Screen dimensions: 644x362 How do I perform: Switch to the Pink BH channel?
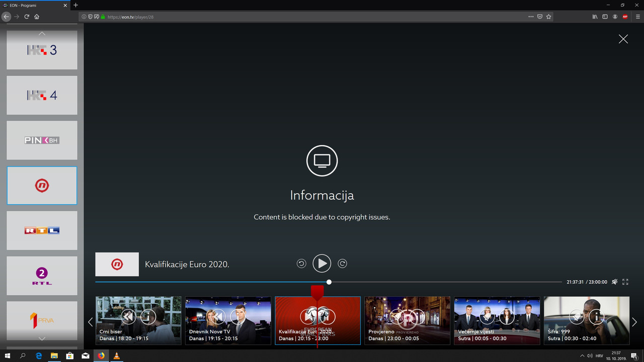[42, 140]
